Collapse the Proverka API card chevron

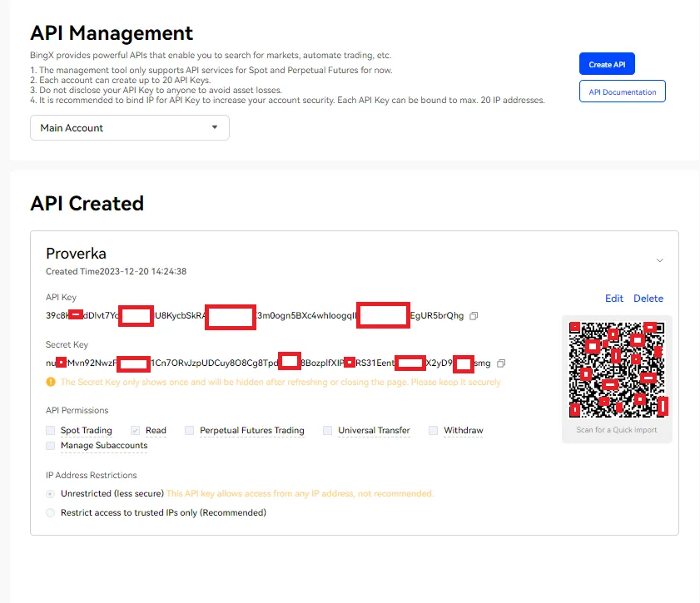click(x=659, y=260)
